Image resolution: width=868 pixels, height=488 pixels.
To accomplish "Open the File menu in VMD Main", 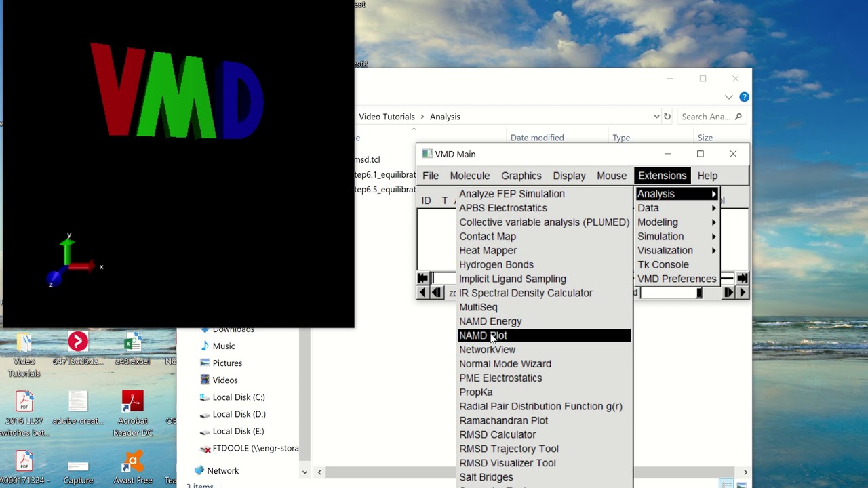I will click(x=431, y=176).
